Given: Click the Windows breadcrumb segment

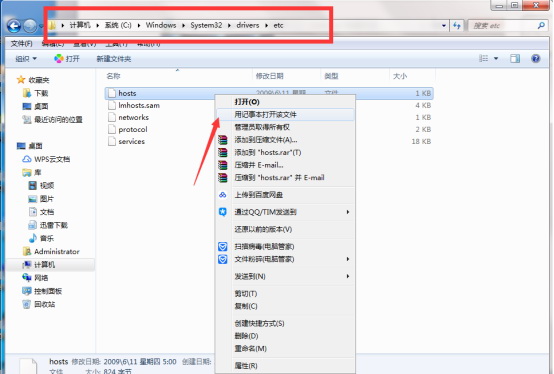Looking at the screenshot, I should click(x=161, y=25).
